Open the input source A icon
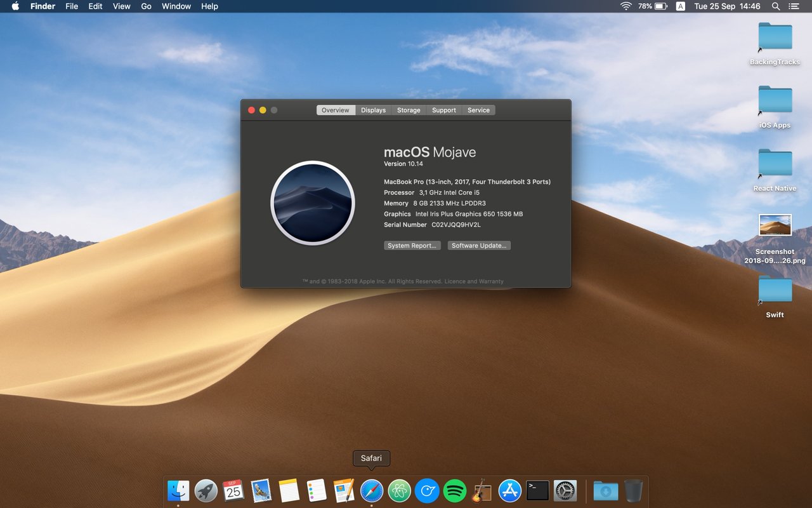Screen dimensions: 812x508 (681, 6)
